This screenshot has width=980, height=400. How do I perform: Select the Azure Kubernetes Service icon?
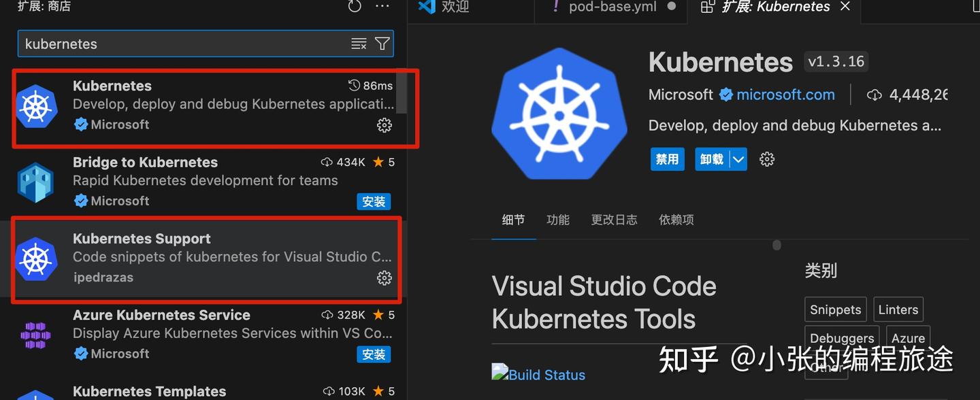pyautogui.click(x=35, y=335)
